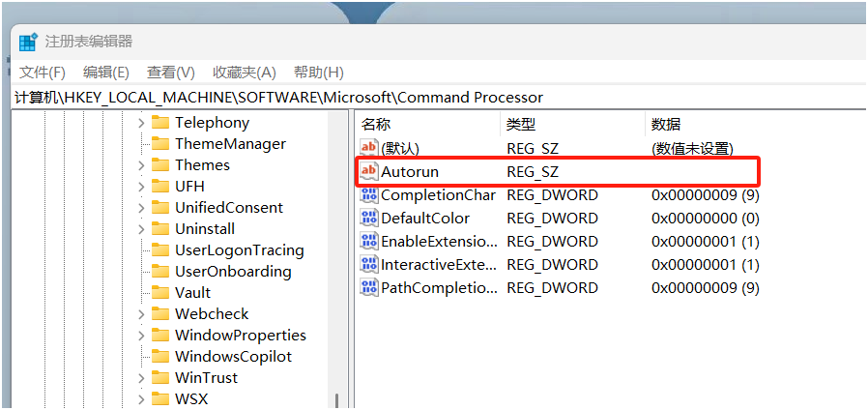Click the registry path address bar

click(435, 98)
